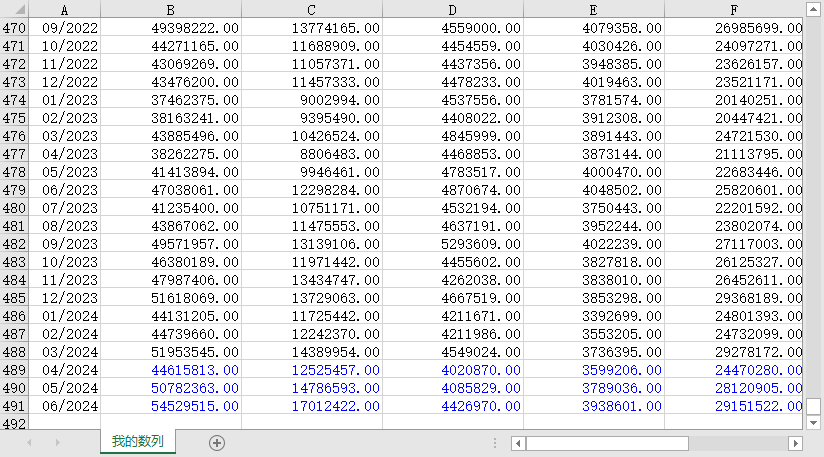Select cell with value 14389954.00
The image size is (824, 457).
tap(312, 352)
